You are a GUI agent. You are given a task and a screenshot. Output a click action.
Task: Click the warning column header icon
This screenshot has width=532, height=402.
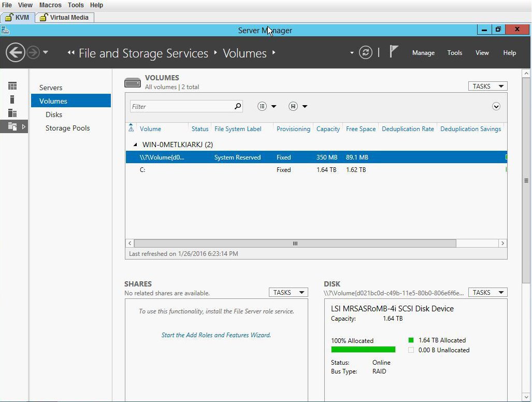(131, 128)
